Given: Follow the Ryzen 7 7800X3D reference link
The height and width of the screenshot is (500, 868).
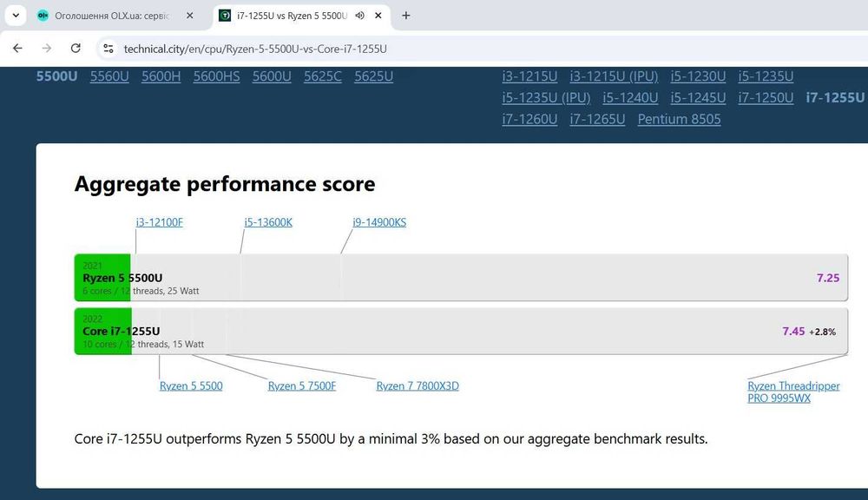Looking at the screenshot, I should (x=418, y=386).
